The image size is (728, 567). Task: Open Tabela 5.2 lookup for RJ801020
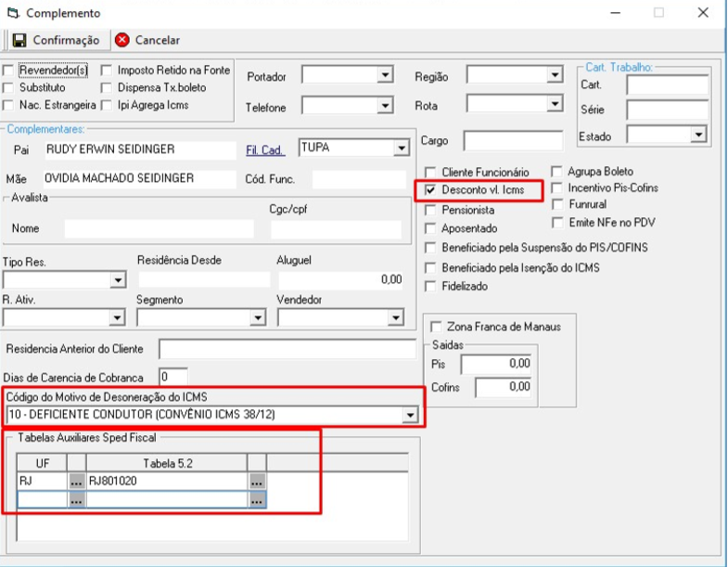[x=257, y=482]
